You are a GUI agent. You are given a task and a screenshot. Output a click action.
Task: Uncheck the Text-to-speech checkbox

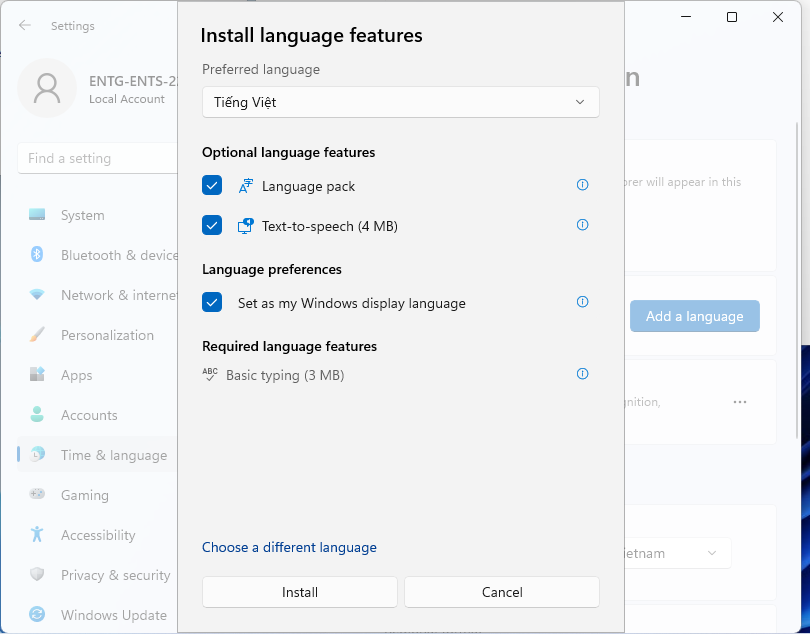(x=212, y=226)
